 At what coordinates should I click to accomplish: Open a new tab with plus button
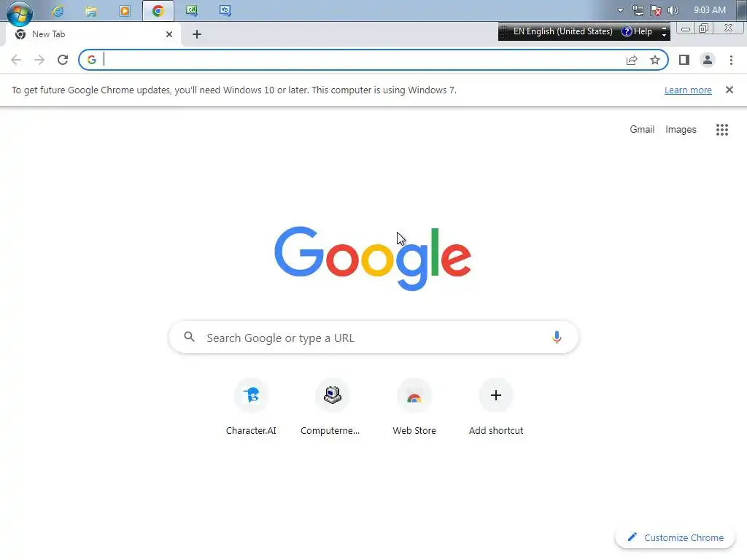point(197,34)
